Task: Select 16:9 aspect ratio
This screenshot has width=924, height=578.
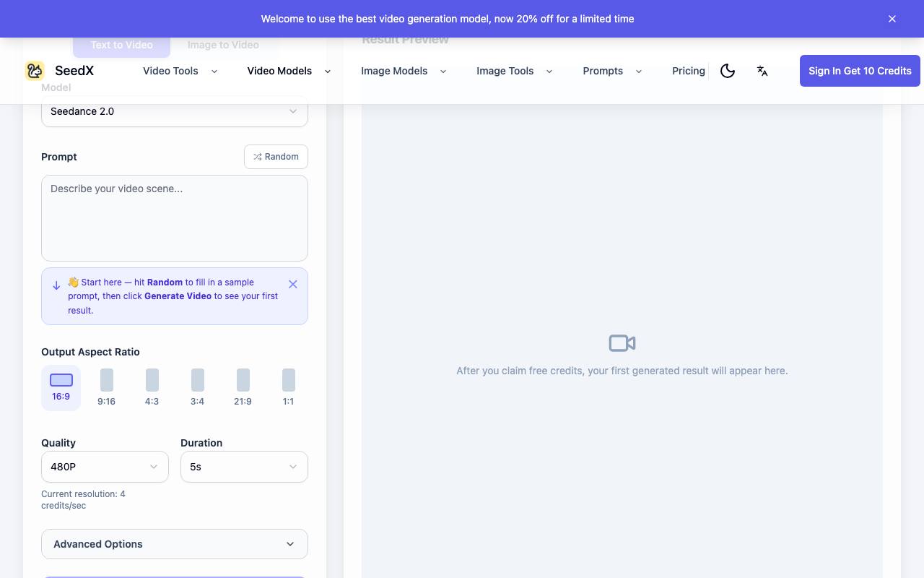Action: click(61, 388)
